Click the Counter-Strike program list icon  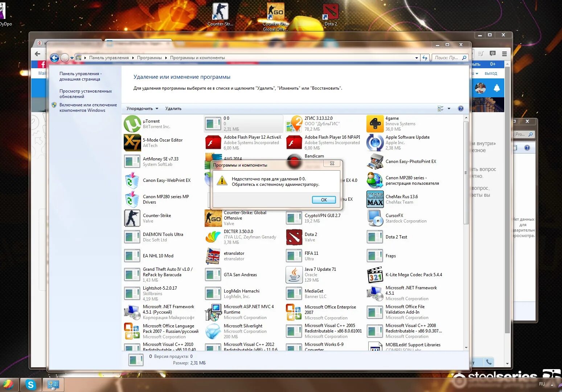(x=132, y=218)
